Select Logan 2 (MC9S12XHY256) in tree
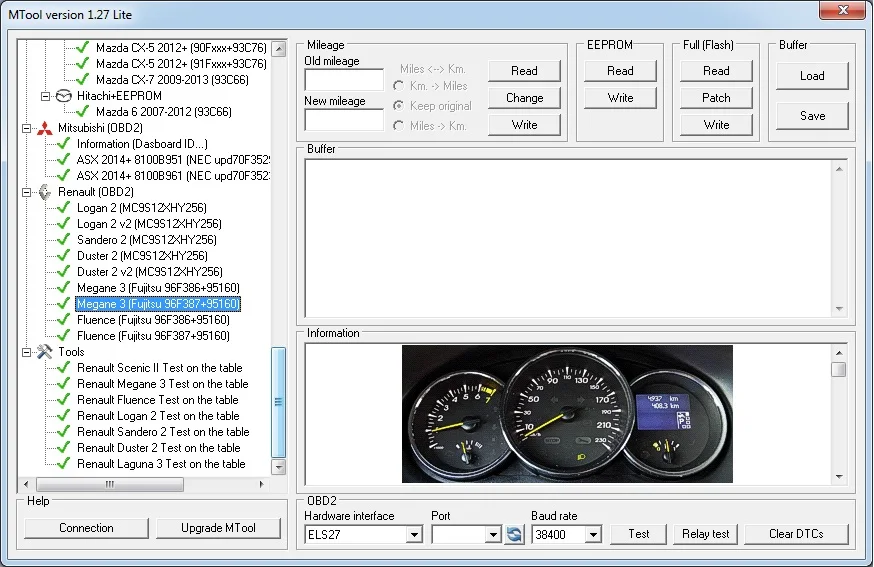Screen dimensions: 874x567 pos(149,208)
